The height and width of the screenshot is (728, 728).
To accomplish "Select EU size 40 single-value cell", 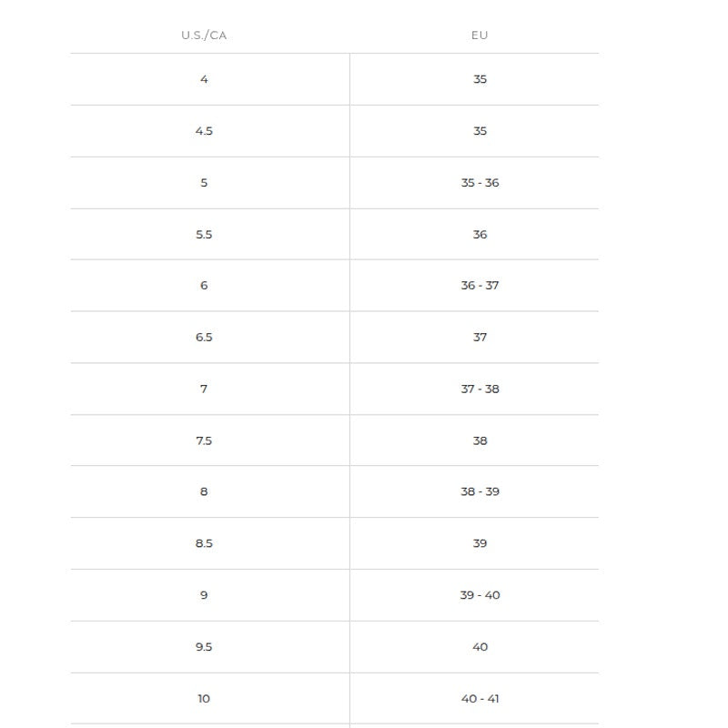I will pyautogui.click(x=480, y=648).
